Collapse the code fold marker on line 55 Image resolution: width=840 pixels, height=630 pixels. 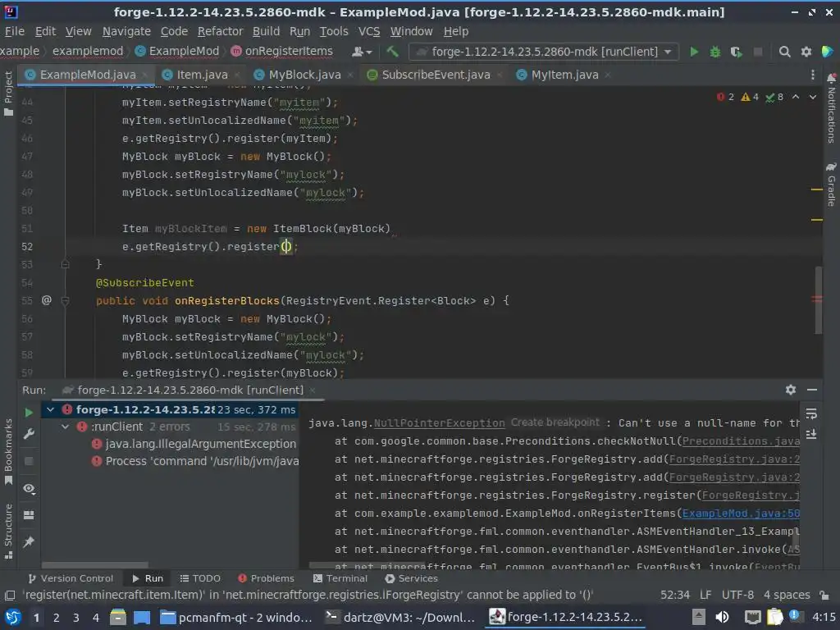click(x=65, y=300)
